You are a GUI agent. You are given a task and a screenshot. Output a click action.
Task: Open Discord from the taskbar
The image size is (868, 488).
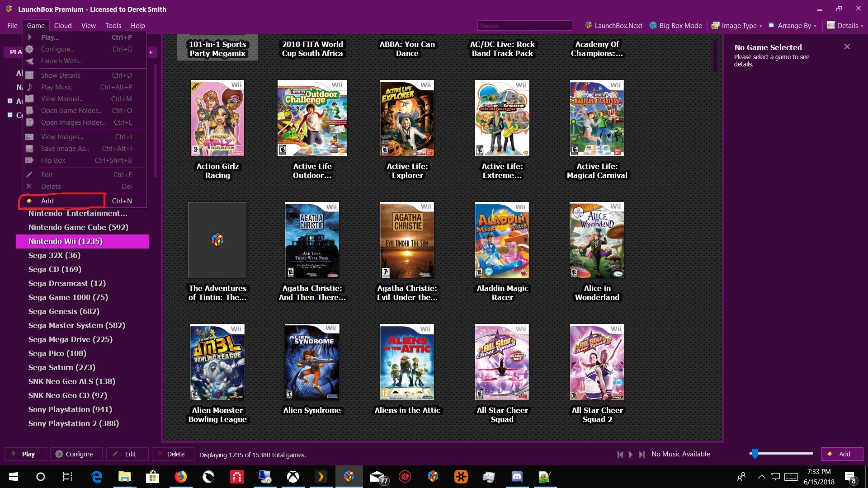coord(517,477)
